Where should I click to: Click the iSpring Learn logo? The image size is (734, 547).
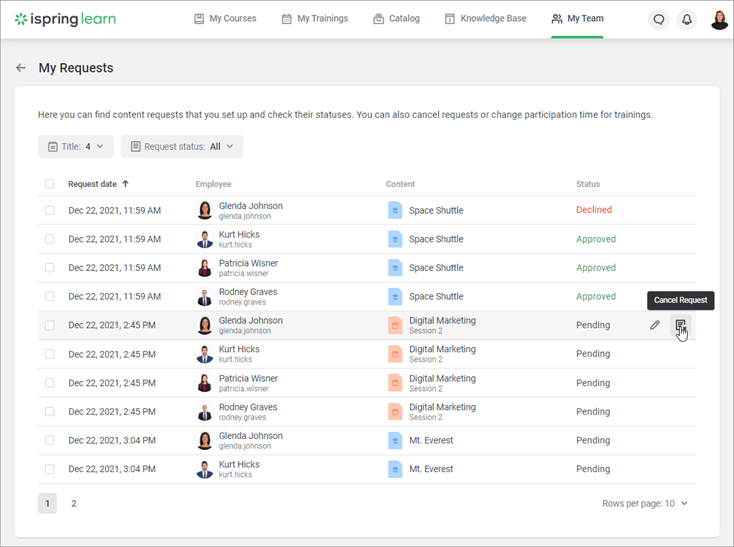(65, 19)
